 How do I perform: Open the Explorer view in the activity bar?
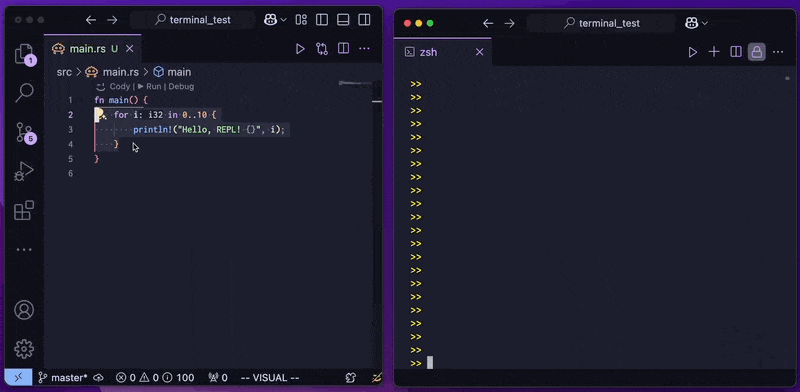pyautogui.click(x=24, y=54)
